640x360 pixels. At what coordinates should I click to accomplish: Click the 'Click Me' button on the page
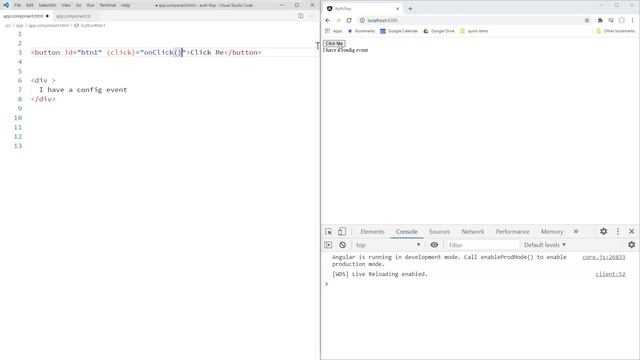334,43
